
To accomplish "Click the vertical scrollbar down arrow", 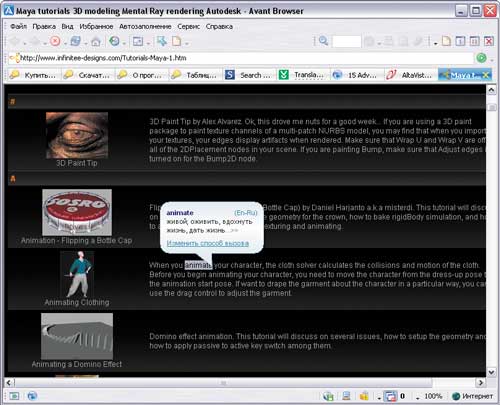I will (491, 372).
